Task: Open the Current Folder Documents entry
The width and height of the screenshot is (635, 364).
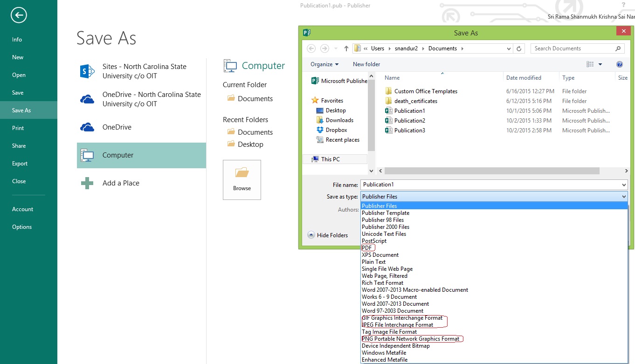Action: (x=250, y=99)
